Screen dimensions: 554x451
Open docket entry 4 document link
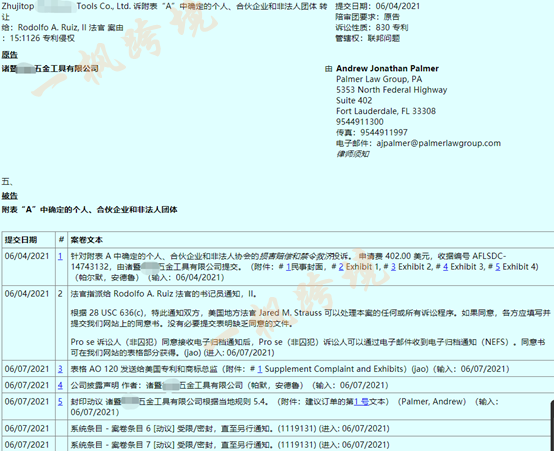[60, 385]
